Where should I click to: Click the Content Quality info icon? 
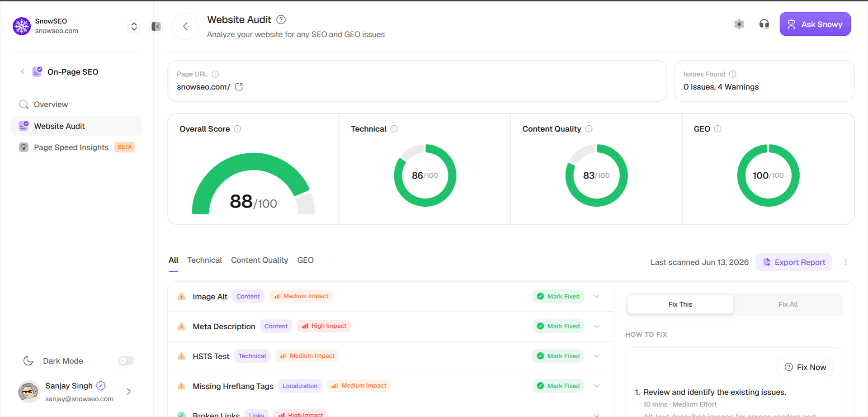(589, 129)
